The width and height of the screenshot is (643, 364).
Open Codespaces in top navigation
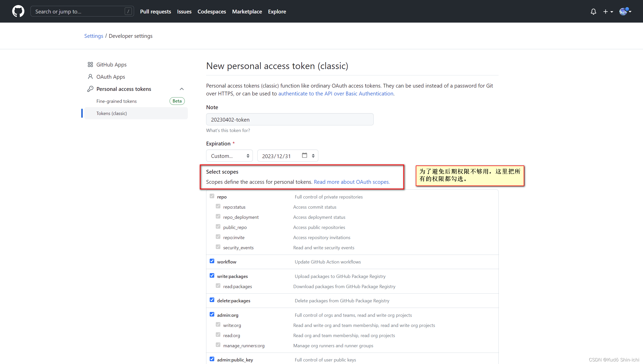[x=212, y=11]
